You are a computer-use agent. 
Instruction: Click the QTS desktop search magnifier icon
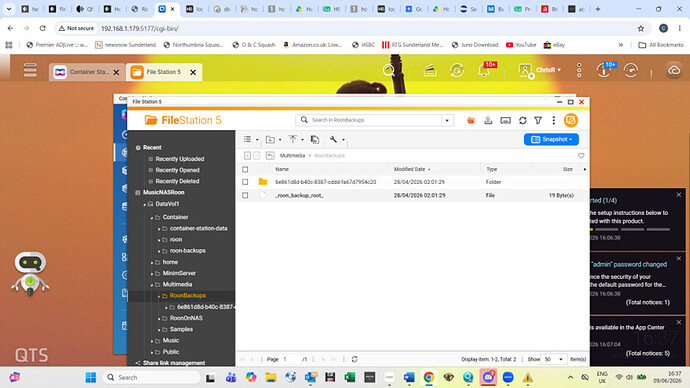[x=389, y=70]
